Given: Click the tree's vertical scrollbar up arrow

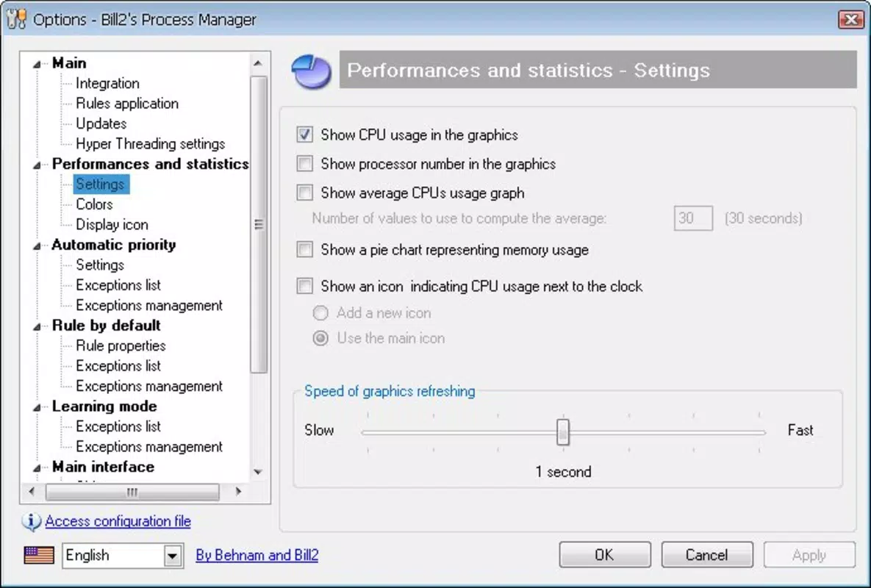Looking at the screenshot, I should 258,63.
